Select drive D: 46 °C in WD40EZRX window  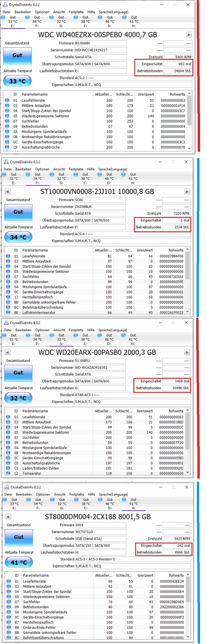click(110, 22)
